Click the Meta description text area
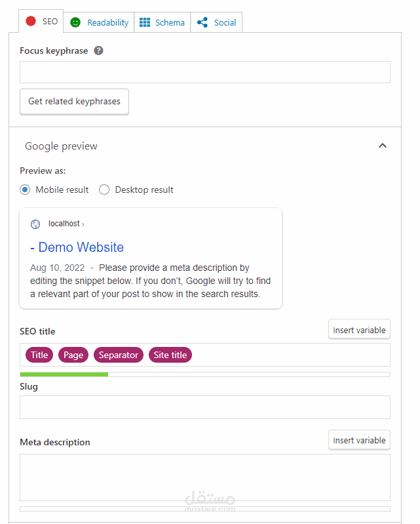420x524 pixels. point(204,477)
